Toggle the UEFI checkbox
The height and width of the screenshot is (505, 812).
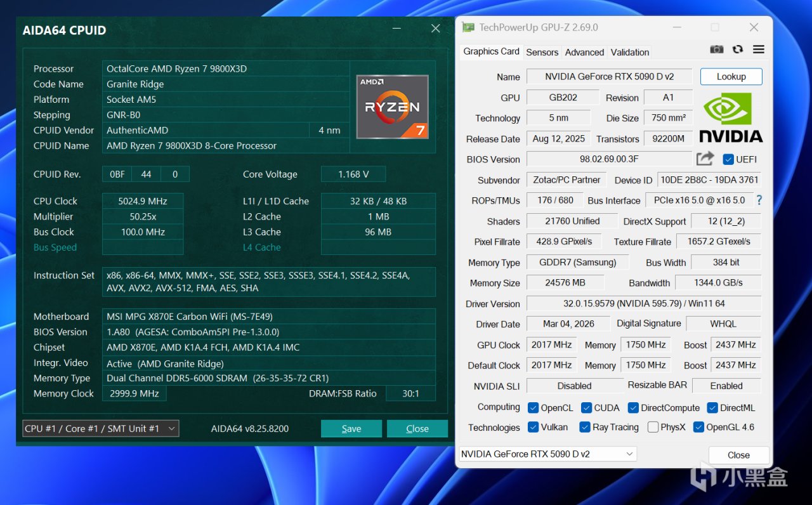pos(728,159)
